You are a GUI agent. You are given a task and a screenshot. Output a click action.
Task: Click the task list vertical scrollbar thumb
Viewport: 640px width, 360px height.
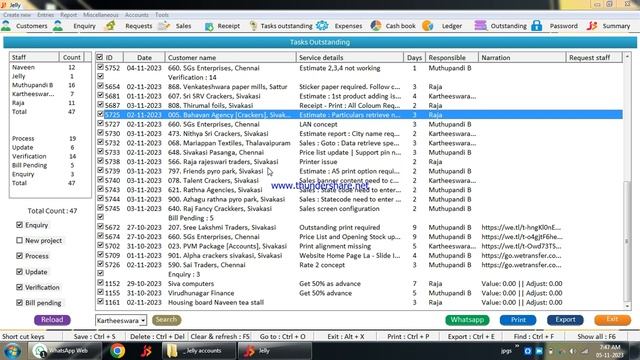[627, 241]
